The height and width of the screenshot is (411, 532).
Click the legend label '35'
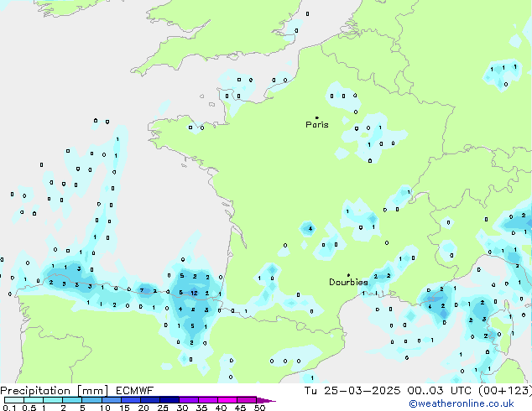pyautogui.click(x=201, y=408)
